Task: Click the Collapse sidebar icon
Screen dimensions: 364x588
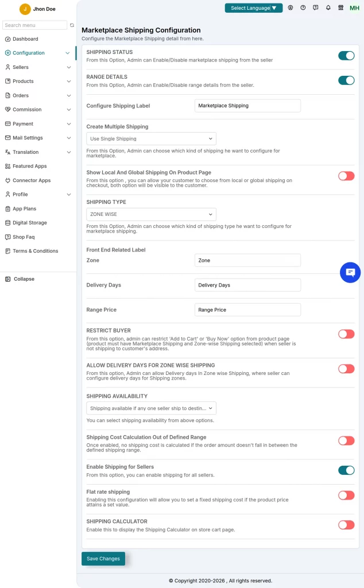Action: pyautogui.click(x=7, y=279)
